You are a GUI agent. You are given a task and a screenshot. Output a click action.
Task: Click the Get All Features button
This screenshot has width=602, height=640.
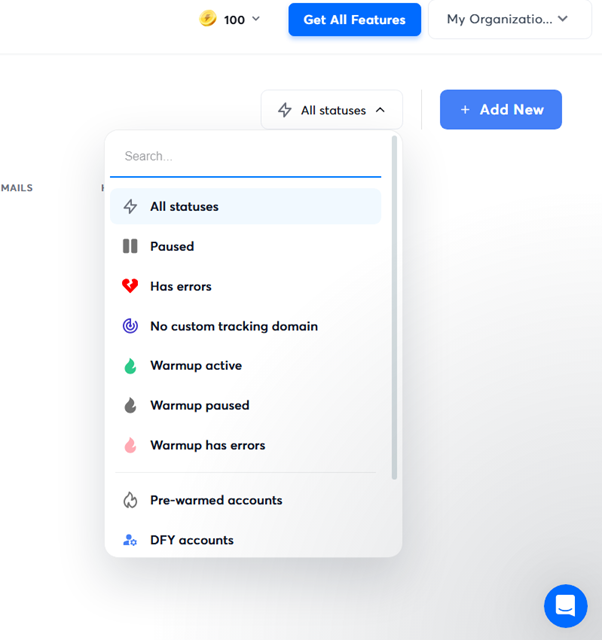(x=354, y=20)
